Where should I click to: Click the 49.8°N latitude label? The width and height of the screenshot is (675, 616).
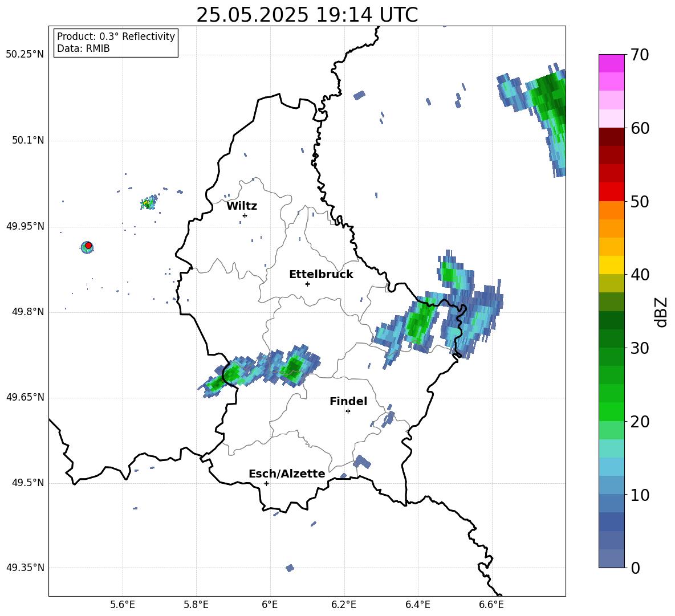[x=28, y=312]
